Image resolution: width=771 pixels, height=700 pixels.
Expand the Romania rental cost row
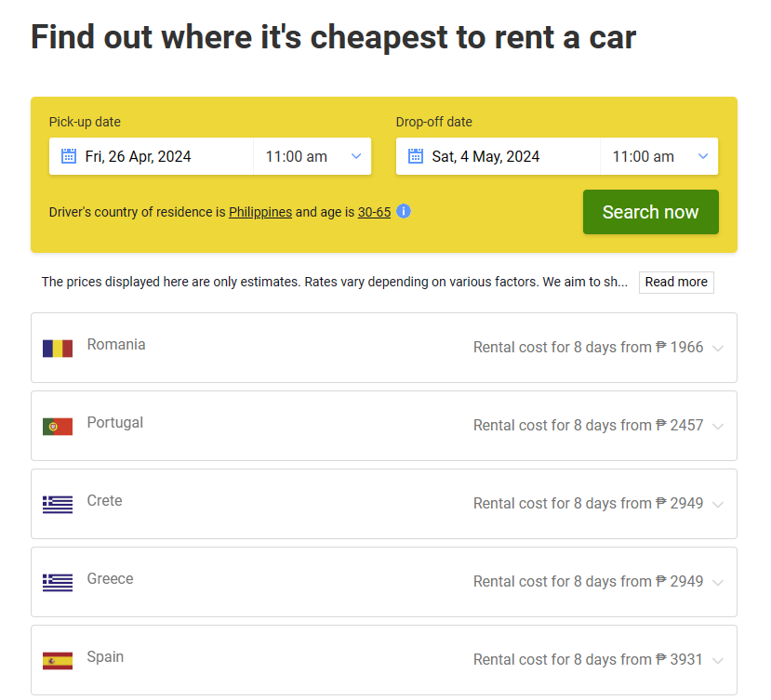717,348
